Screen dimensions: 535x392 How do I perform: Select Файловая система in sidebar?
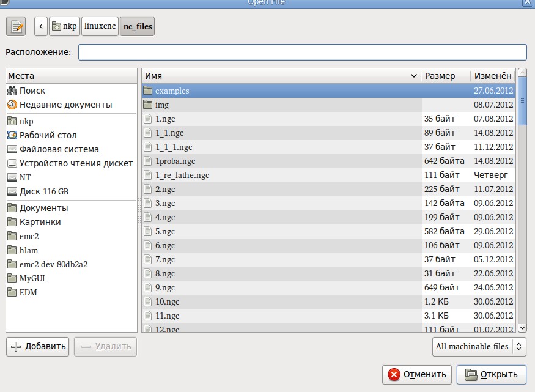(59, 149)
